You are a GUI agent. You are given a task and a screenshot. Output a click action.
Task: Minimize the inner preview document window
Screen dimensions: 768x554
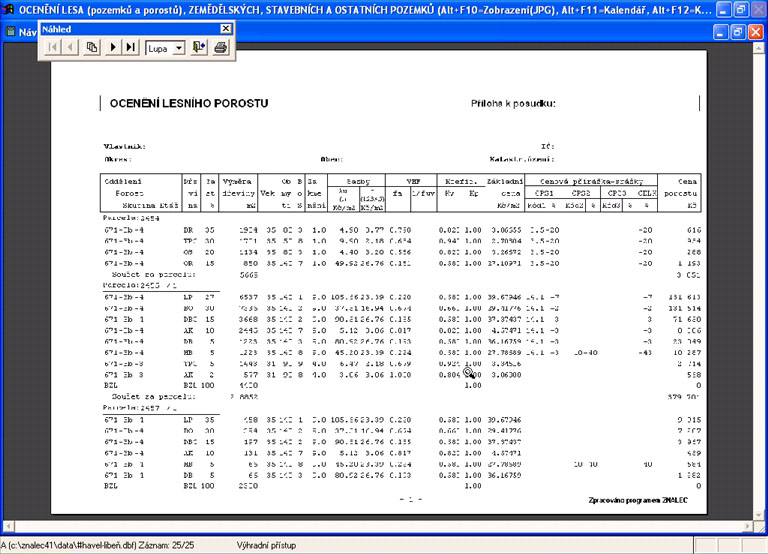(x=720, y=32)
